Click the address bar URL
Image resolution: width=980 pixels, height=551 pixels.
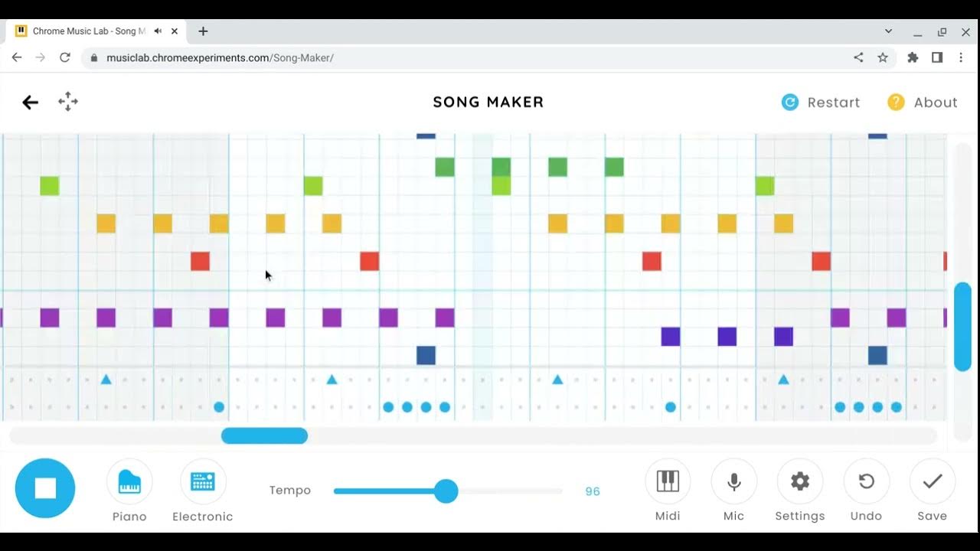coord(220,58)
